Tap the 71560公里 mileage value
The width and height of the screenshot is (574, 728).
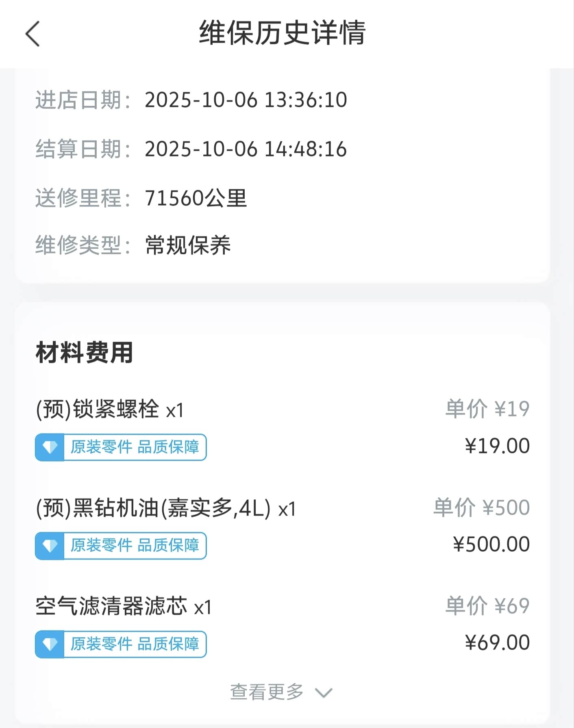coord(196,198)
